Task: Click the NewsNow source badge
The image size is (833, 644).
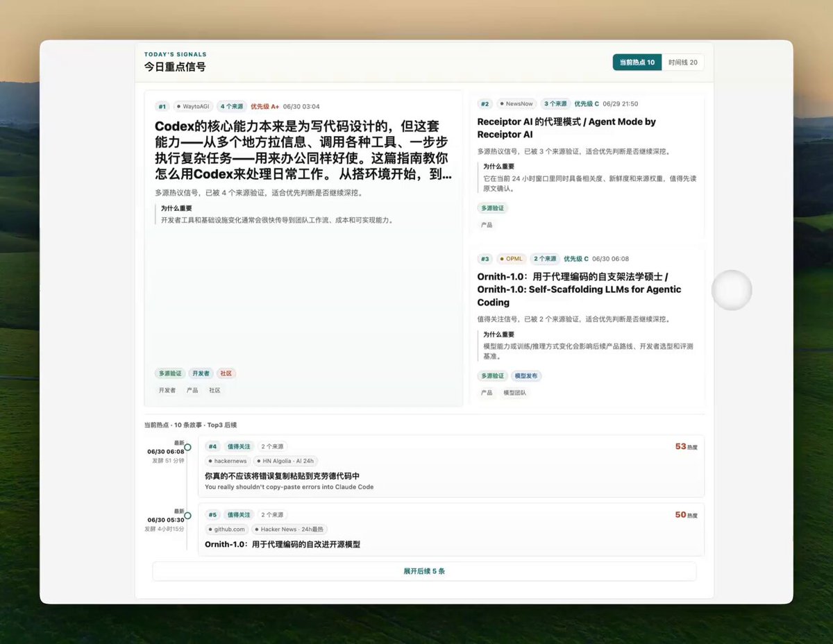Action: [516, 103]
